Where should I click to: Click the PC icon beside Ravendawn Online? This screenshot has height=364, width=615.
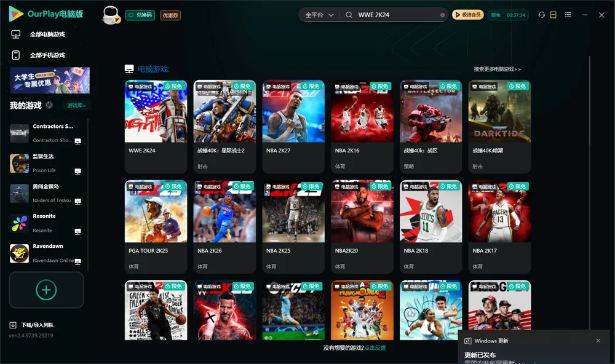[77, 262]
